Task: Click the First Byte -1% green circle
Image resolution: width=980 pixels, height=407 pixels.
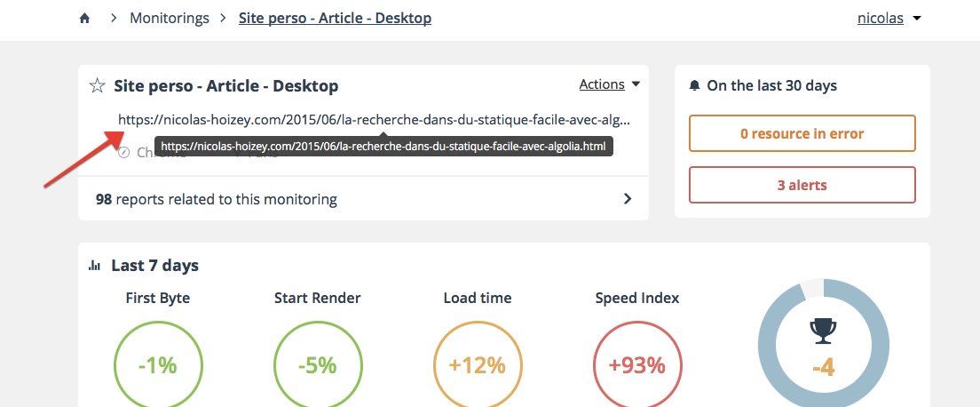Action: point(157,364)
